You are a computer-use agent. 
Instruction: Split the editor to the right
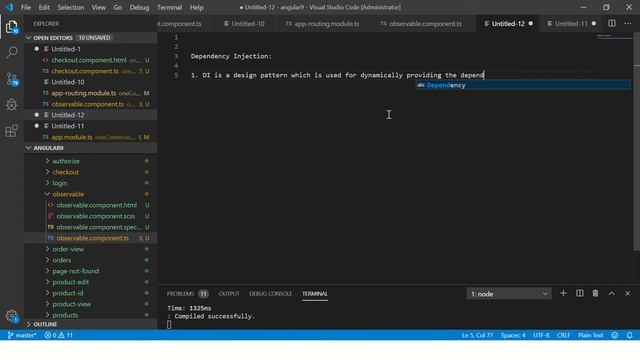click(x=611, y=23)
